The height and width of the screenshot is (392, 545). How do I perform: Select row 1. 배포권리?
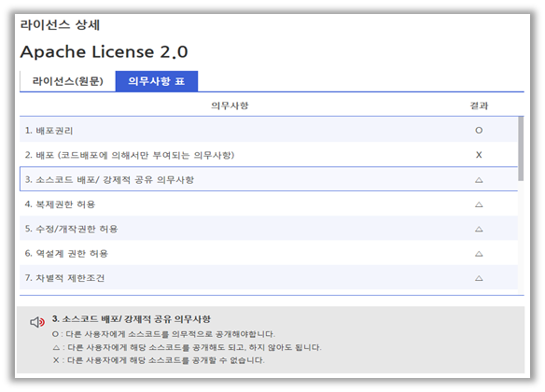pos(269,130)
